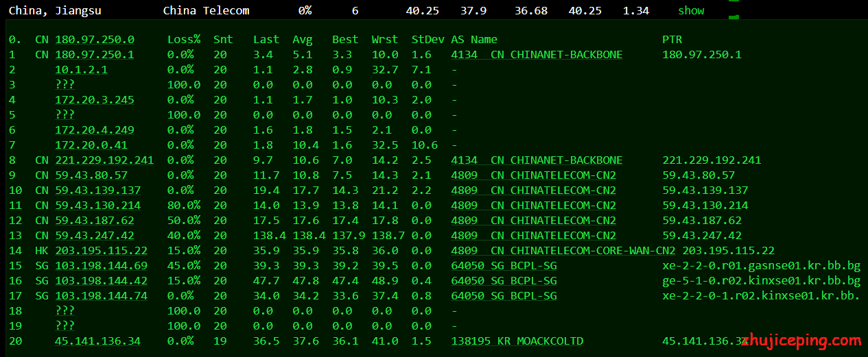Open the IP link 172.20.3.245

95,100
